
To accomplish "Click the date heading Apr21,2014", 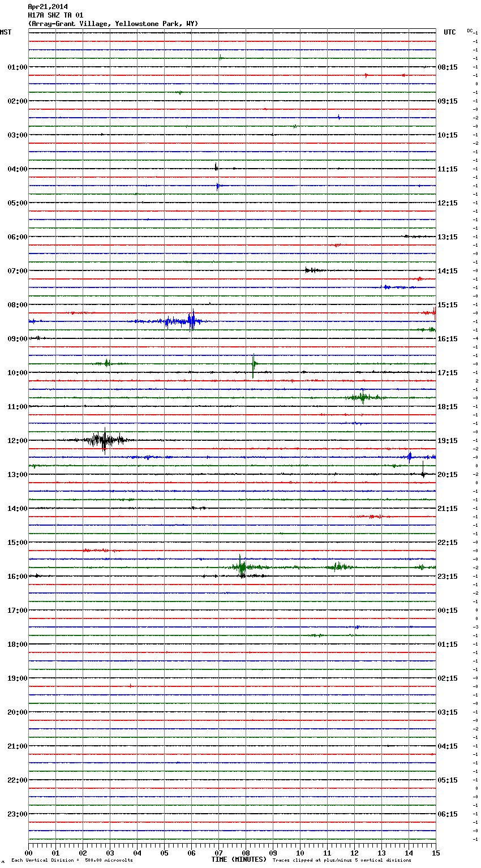I will (48, 7).
